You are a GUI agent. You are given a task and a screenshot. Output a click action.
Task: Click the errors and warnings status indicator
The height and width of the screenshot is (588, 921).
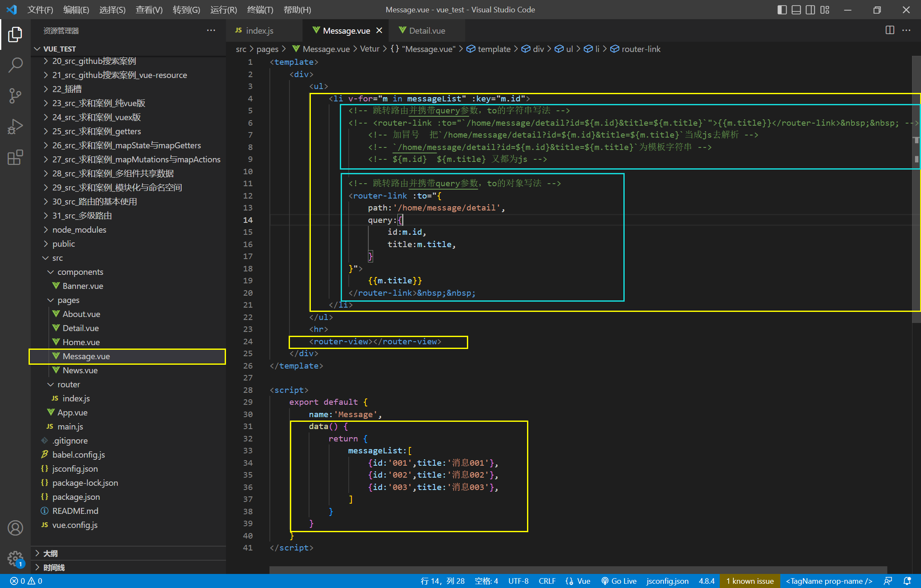coord(26,581)
